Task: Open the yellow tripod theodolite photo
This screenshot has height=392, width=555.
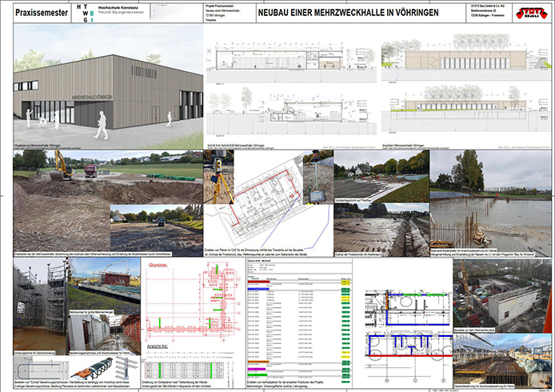Action: click(218, 177)
